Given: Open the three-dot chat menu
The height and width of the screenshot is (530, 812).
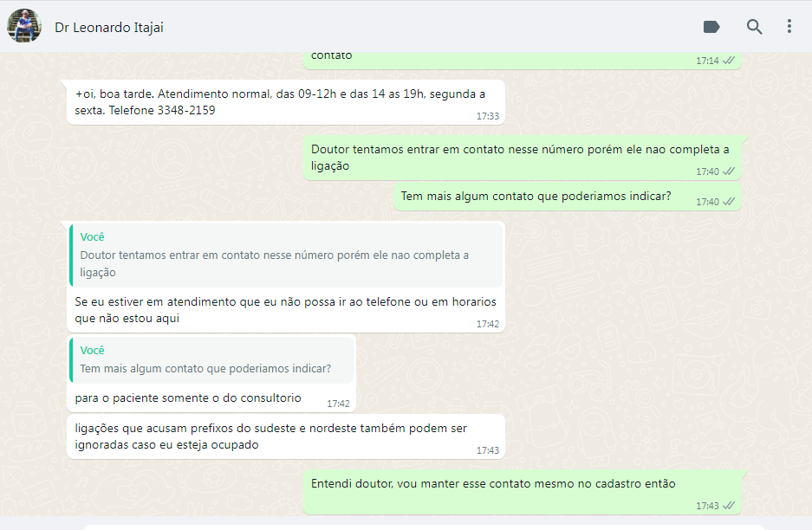Looking at the screenshot, I should click(x=789, y=26).
